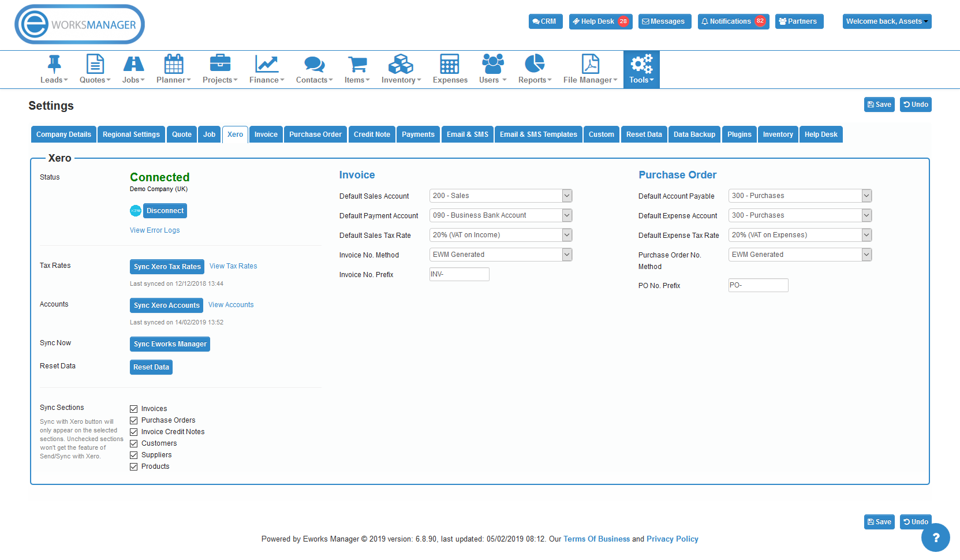Open the View Error Logs link
This screenshot has width=960, height=560.
155,230
